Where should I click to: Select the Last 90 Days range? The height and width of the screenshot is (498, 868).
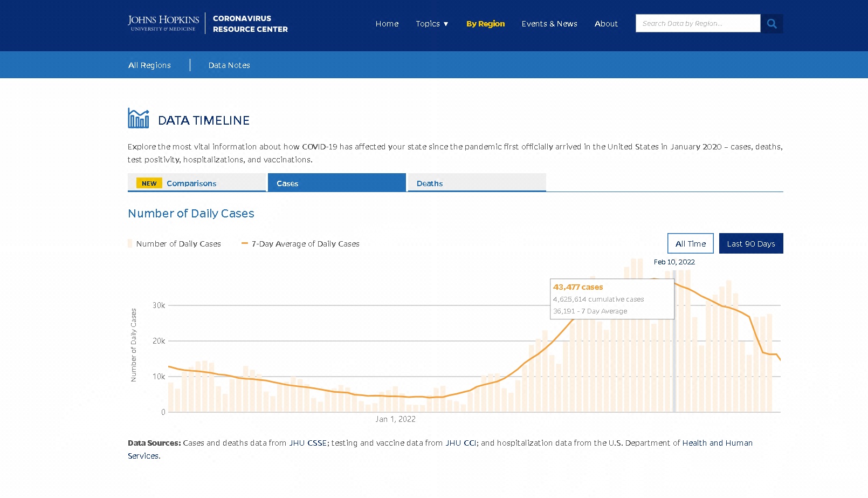coord(750,244)
